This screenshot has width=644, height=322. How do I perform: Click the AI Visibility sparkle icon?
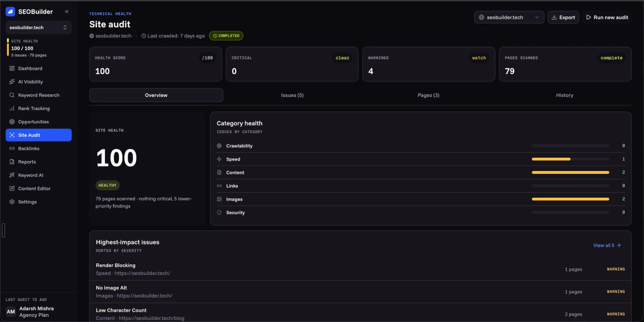[x=12, y=82]
